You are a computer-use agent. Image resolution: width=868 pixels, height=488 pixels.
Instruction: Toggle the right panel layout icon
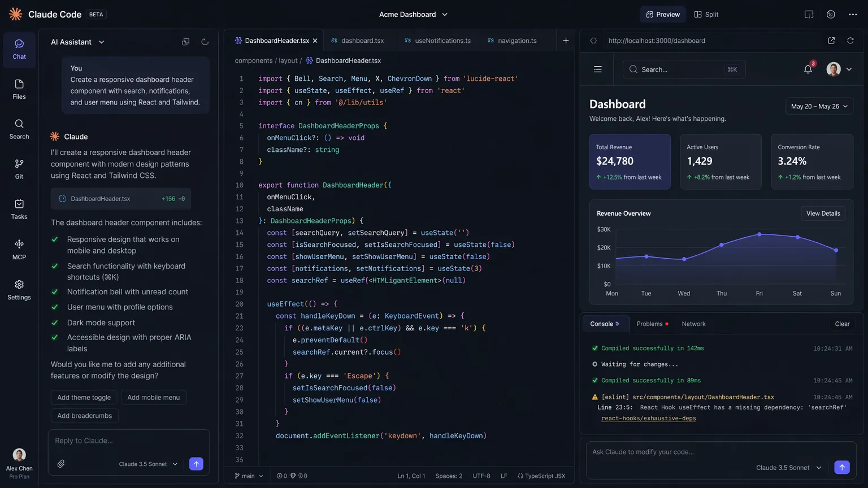pyautogui.click(x=809, y=14)
